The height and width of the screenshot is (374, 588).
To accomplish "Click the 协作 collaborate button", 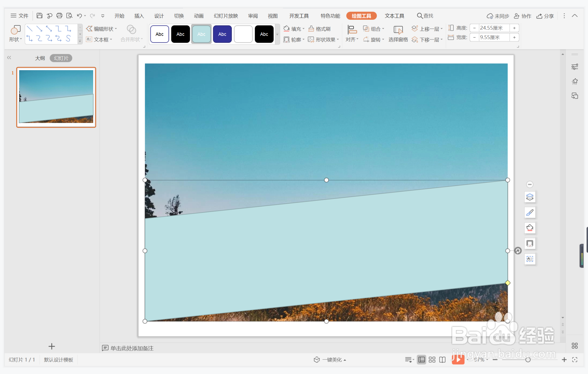I will pos(523,16).
